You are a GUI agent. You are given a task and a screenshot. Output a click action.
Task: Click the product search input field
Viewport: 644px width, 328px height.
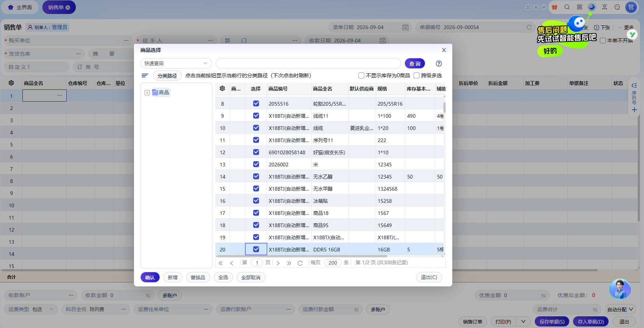tap(308, 63)
